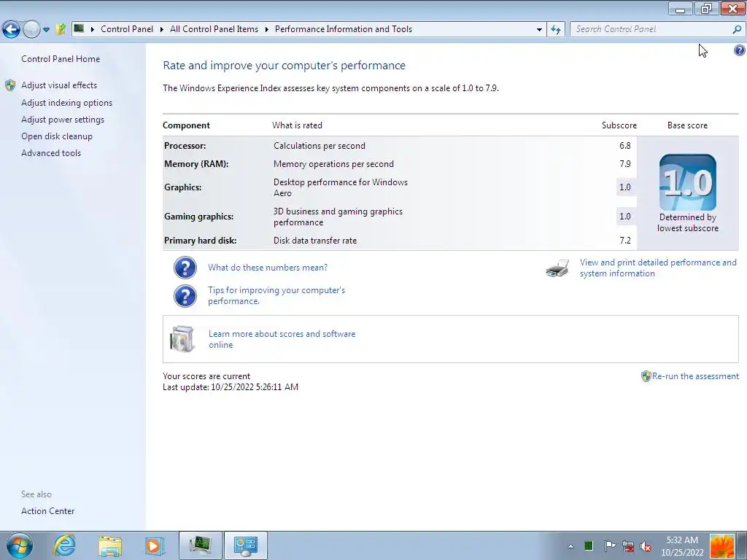Show hidden tray icons arrow
Viewport: 747px width, 560px height.
(x=570, y=546)
